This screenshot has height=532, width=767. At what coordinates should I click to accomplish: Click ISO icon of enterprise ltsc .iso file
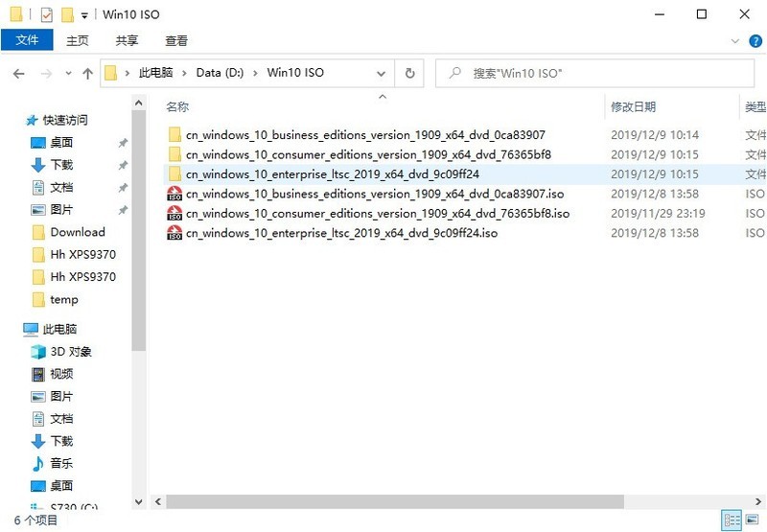[x=174, y=233]
